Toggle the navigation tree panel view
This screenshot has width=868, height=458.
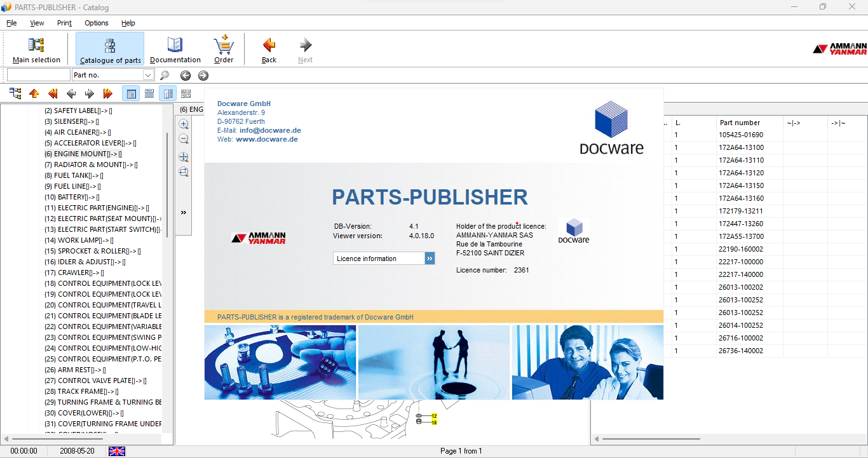[x=131, y=94]
